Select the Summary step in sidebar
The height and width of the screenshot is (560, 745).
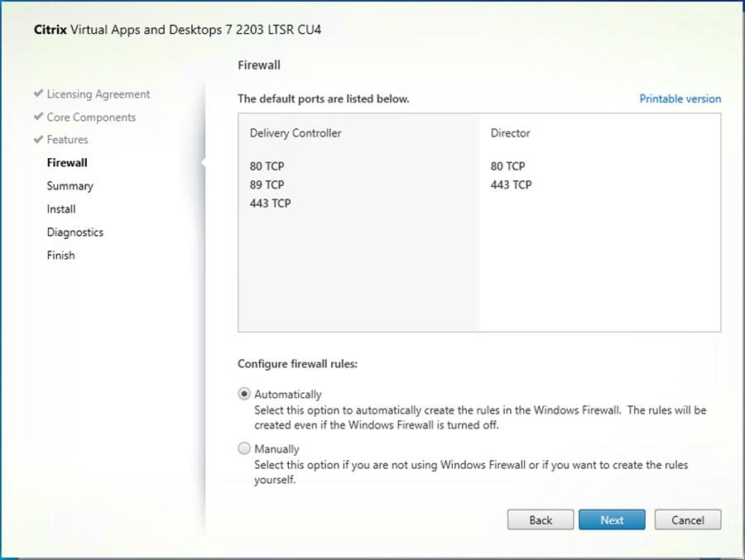[70, 185]
